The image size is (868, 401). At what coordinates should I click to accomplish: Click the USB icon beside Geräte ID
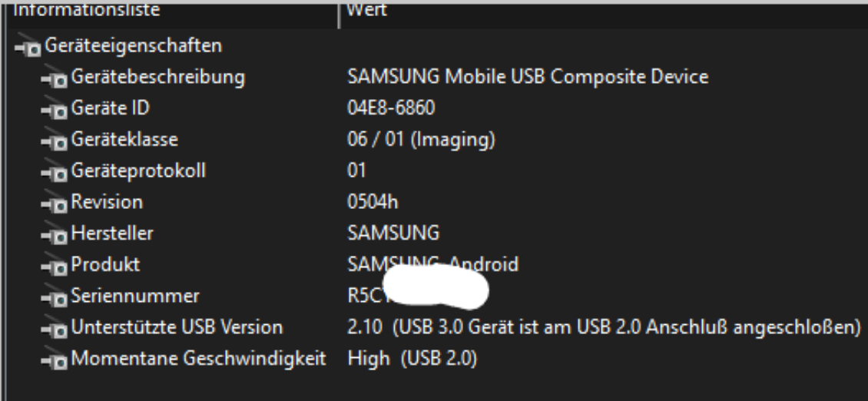[x=58, y=109]
